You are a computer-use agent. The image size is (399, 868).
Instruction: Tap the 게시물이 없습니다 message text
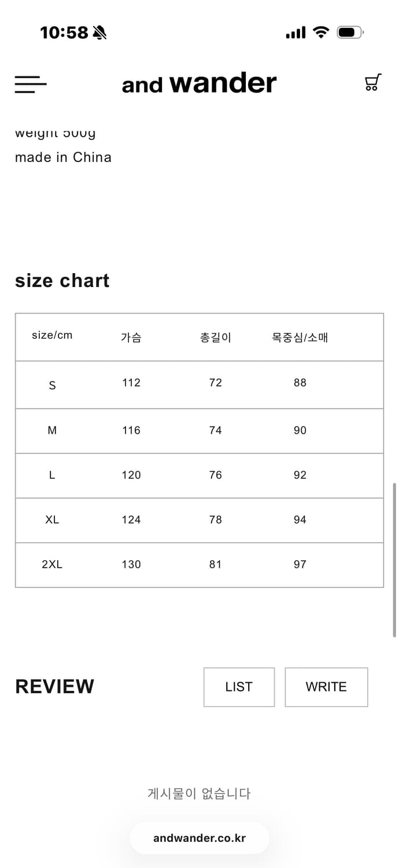click(x=199, y=793)
